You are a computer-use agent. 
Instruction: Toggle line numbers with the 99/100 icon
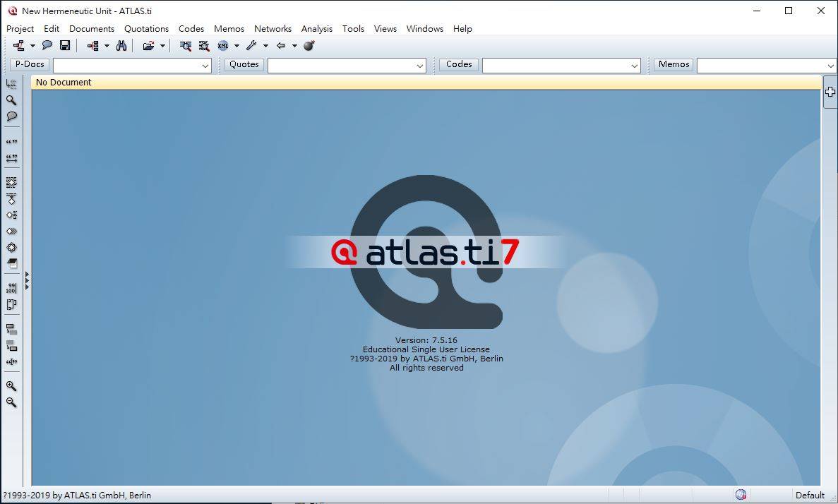11,289
